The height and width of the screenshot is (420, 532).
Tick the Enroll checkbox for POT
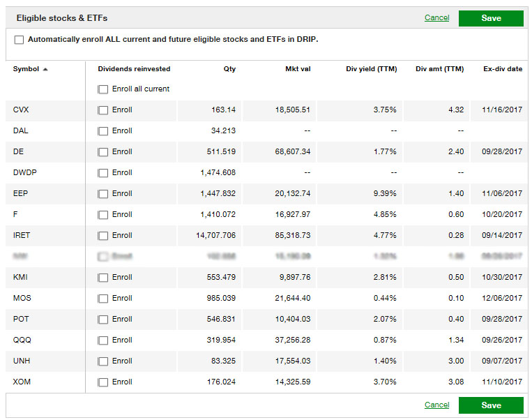(102, 320)
